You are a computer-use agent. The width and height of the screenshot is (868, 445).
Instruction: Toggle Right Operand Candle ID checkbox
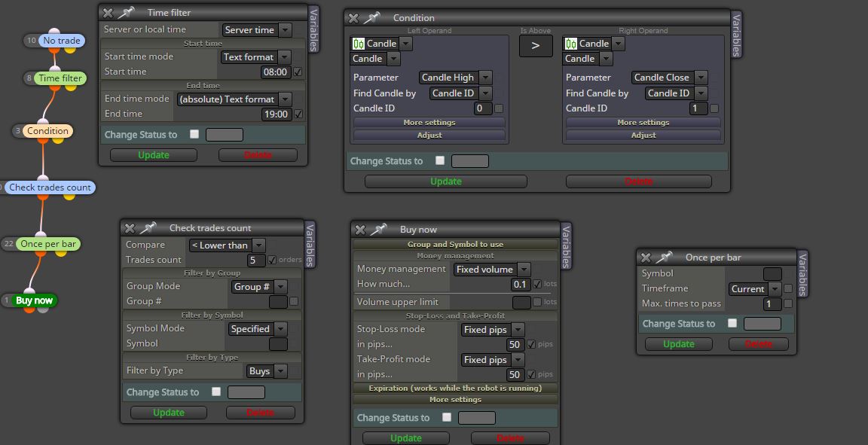pos(714,108)
